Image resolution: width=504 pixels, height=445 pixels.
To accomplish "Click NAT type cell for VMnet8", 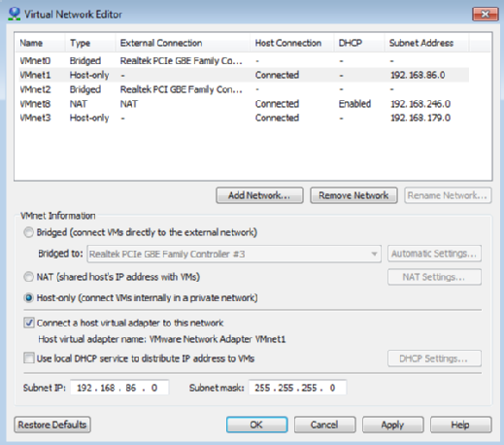I will (x=79, y=104).
